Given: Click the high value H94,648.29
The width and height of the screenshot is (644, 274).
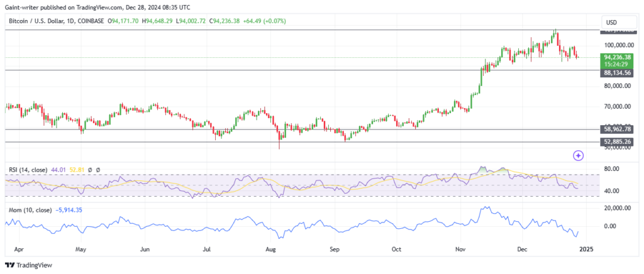Looking at the screenshot, I should pyautogui.click(x=158, y=21).
